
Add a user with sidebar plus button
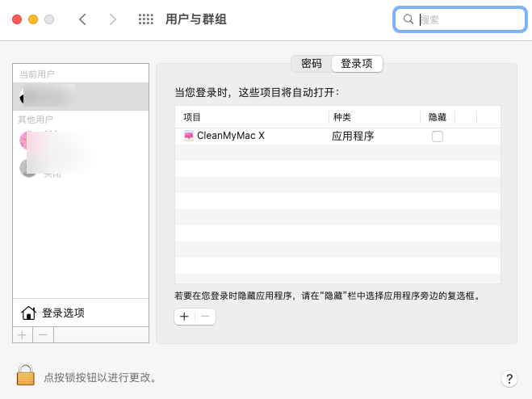pyautogui.click(x=23, y=335)
